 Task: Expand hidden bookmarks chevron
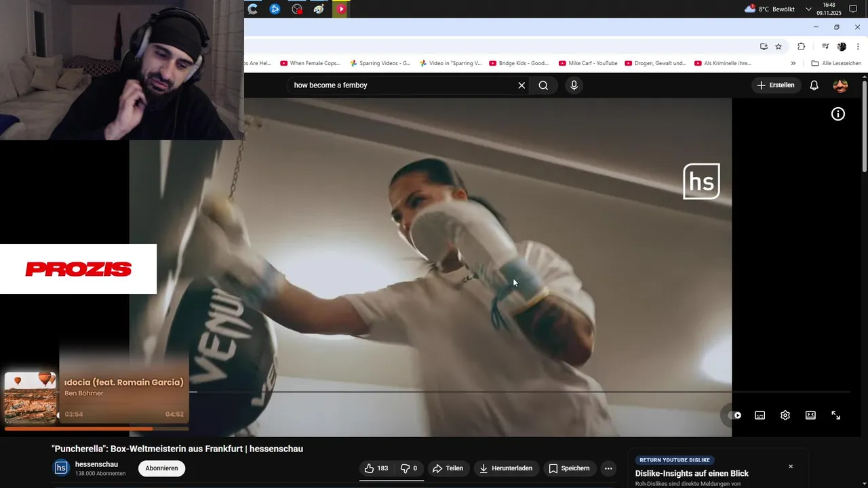point(793,63)
